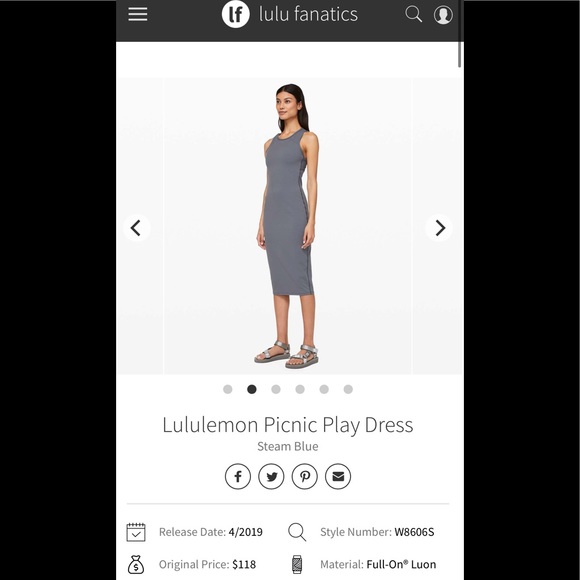Show the previous product photo

(136, 228)
